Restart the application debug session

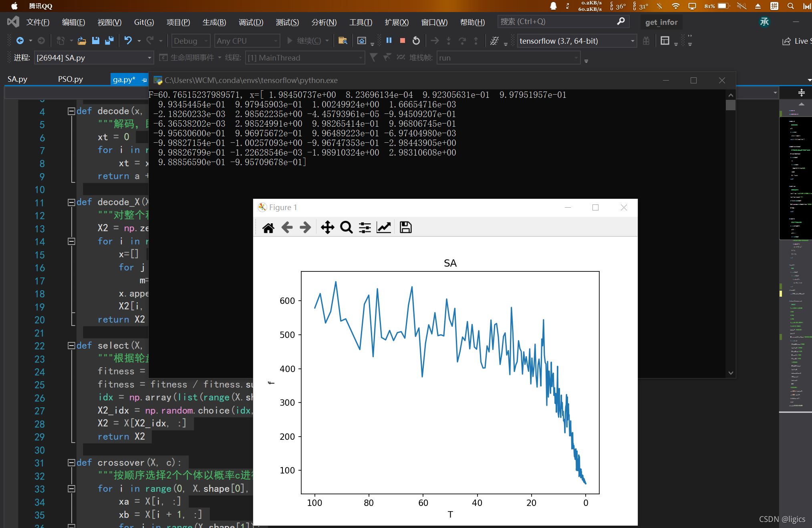click(x=416, y=40)
